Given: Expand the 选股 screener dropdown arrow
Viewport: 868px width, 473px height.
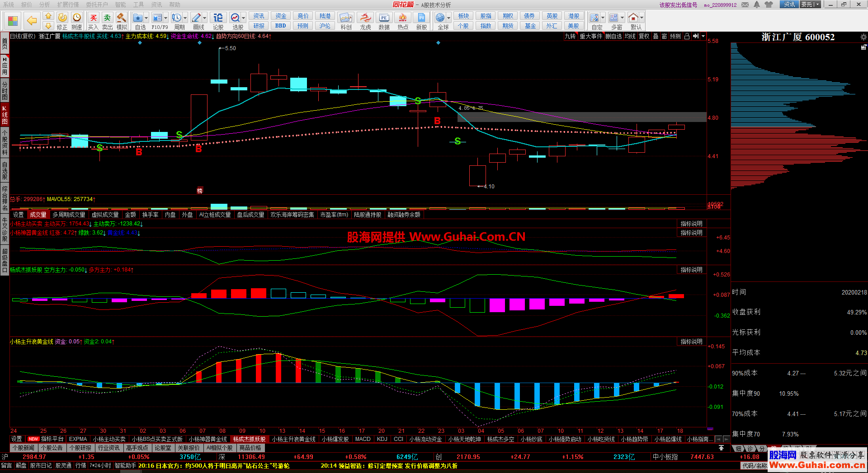Looking at the screenshot, I should (x=244, y=18).
